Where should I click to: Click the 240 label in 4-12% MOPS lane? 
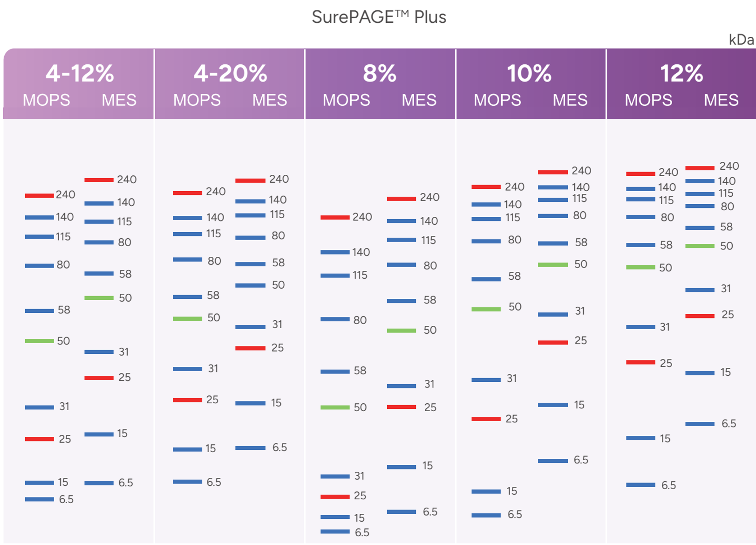(x=66, y=194)
